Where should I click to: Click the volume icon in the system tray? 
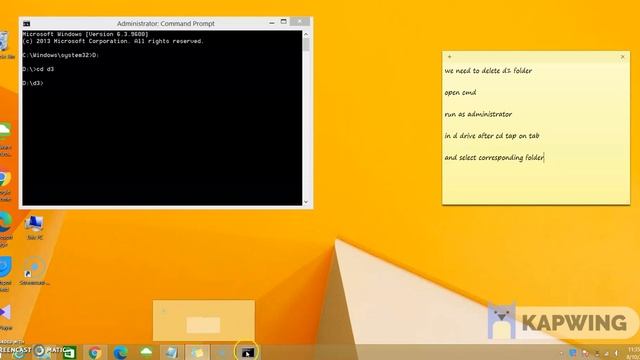pos(616,353)
